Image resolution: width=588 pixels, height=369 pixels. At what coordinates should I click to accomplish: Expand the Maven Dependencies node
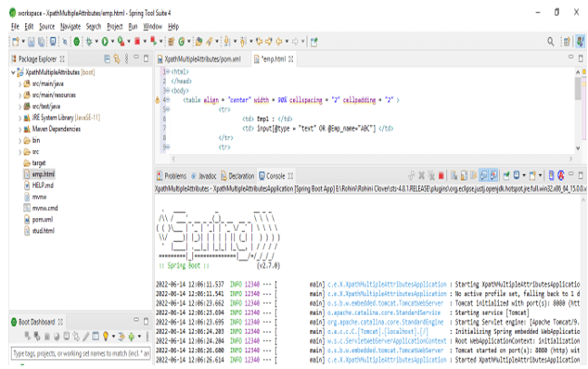coord(20,130)
